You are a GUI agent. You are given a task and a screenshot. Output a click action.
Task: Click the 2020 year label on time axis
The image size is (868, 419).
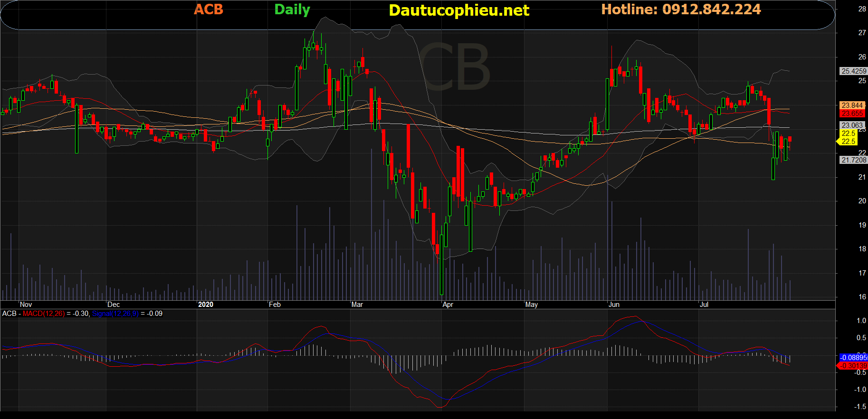click(x=206, y=305)
